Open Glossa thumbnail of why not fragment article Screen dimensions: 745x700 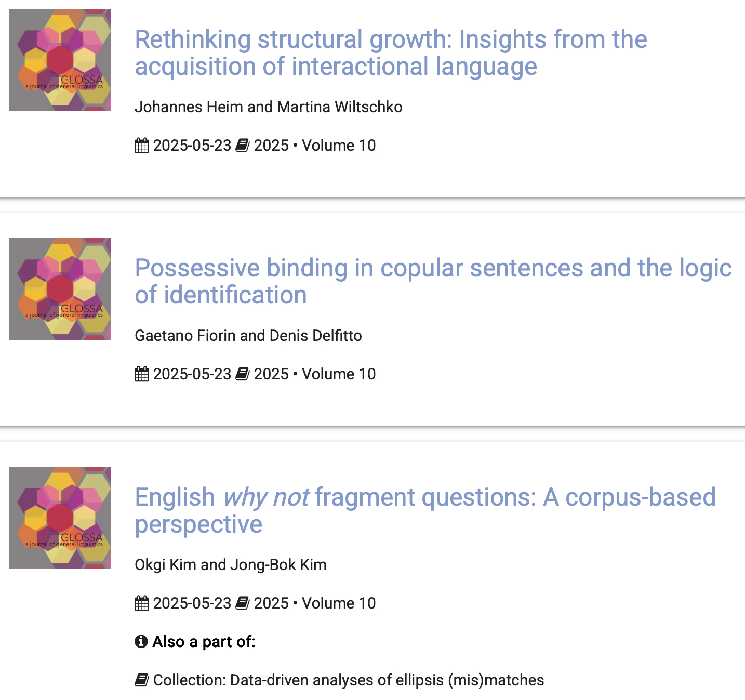[60, 518]
